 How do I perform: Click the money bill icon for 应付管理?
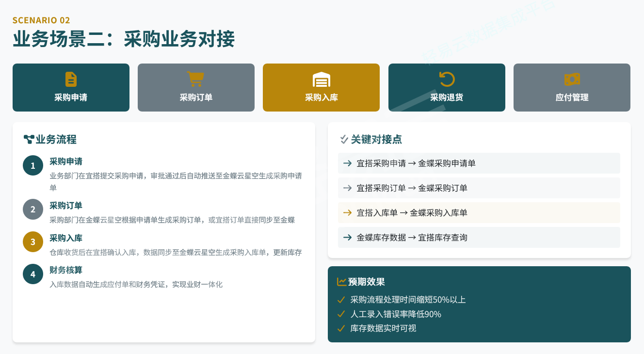click(572, 80)
